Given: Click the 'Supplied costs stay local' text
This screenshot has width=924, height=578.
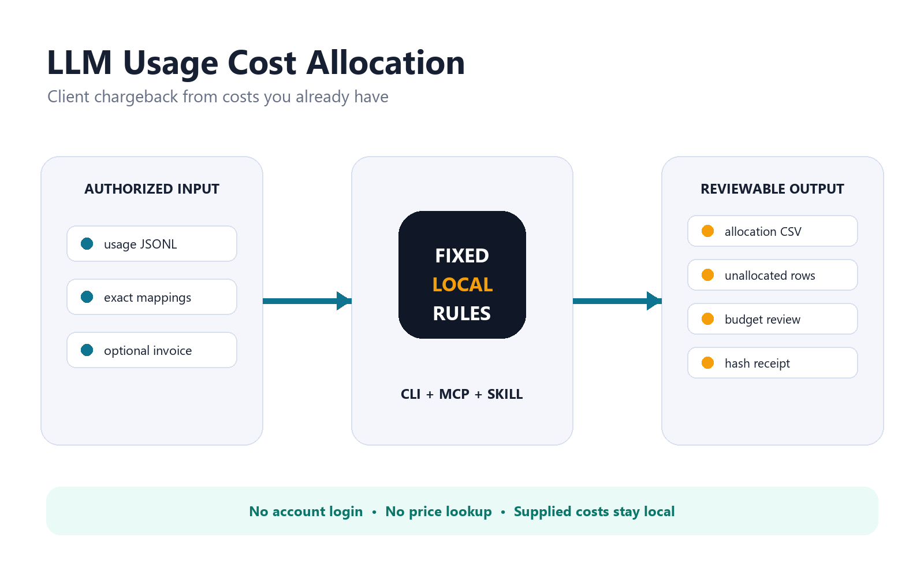Looking at the screenshot, I should click(594, 512).
